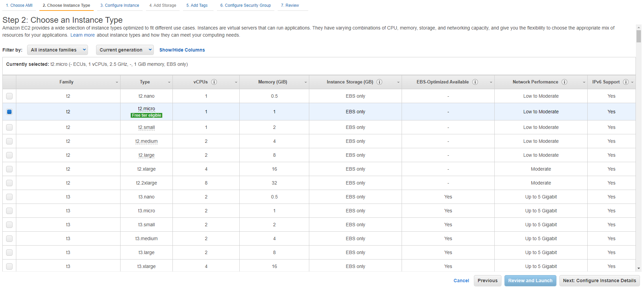Go to the 4. Add Storage tab
This screenshot has width=644, height=288.
163,5
